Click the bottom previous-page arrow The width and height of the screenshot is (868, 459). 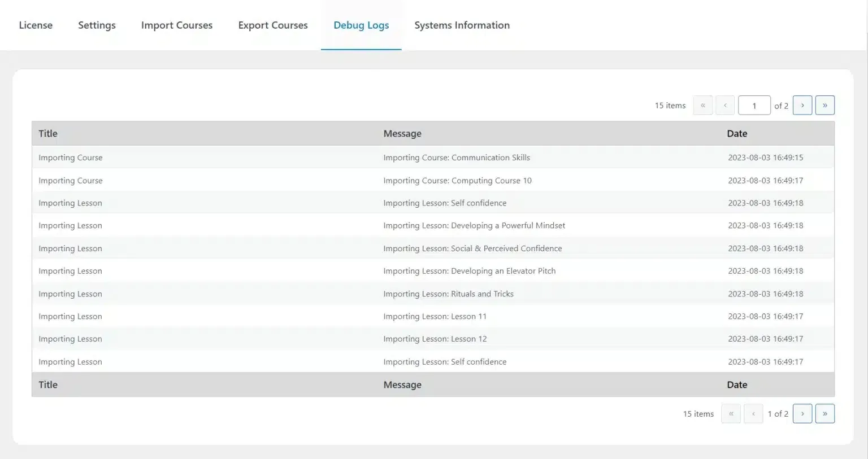point(753,413)
